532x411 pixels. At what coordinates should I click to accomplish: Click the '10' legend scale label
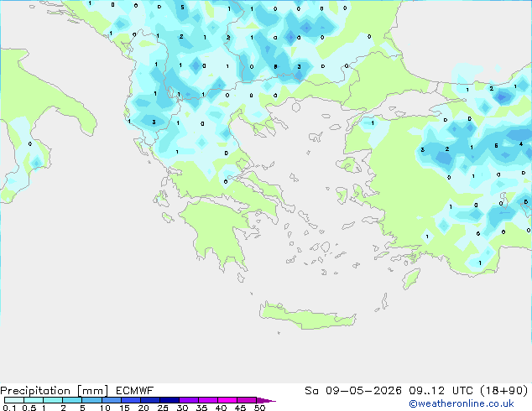(x=105, y=408)
